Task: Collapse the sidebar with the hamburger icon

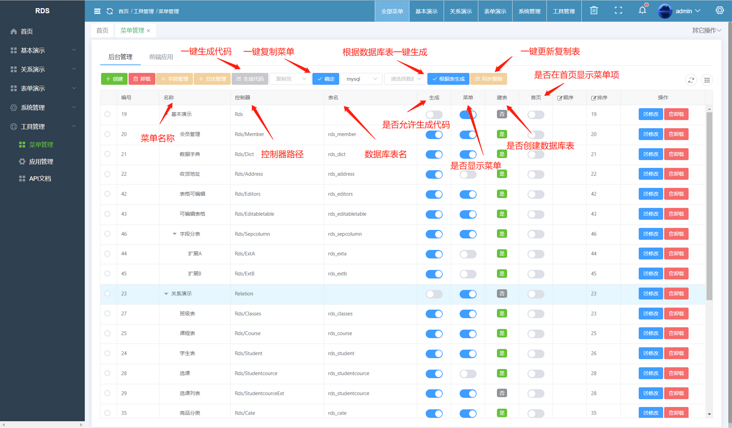Action: tap(97, 11)
